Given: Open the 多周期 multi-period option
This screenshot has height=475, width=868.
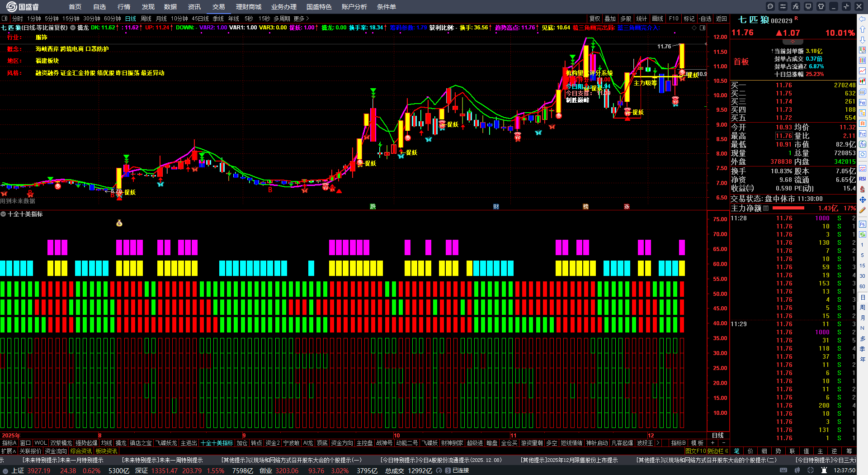Looking at the screenshot, I should point(282,19).
